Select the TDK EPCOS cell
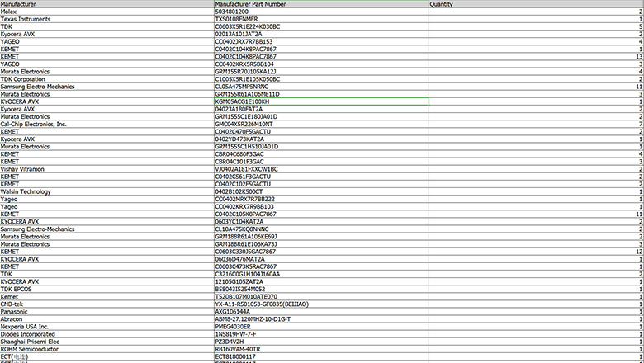Image resolution: width=644 pixels, height=363 pixels. coord(107,289)
